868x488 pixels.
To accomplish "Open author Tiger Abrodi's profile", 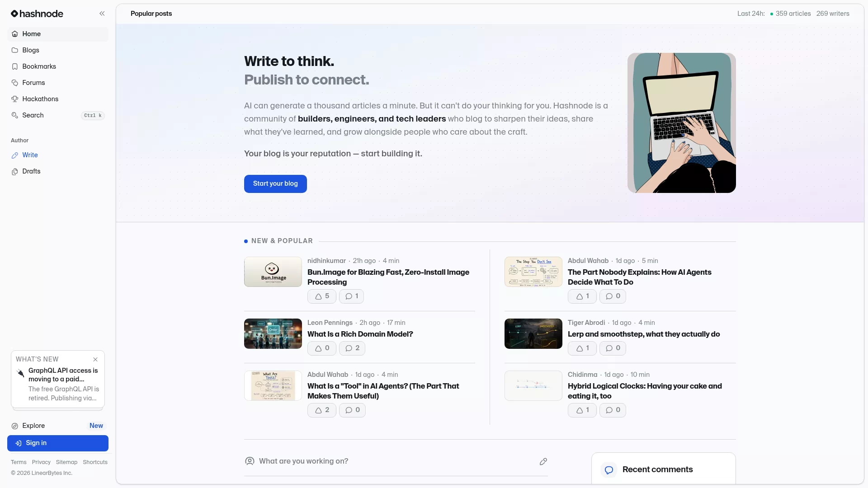I will [586, 323].
